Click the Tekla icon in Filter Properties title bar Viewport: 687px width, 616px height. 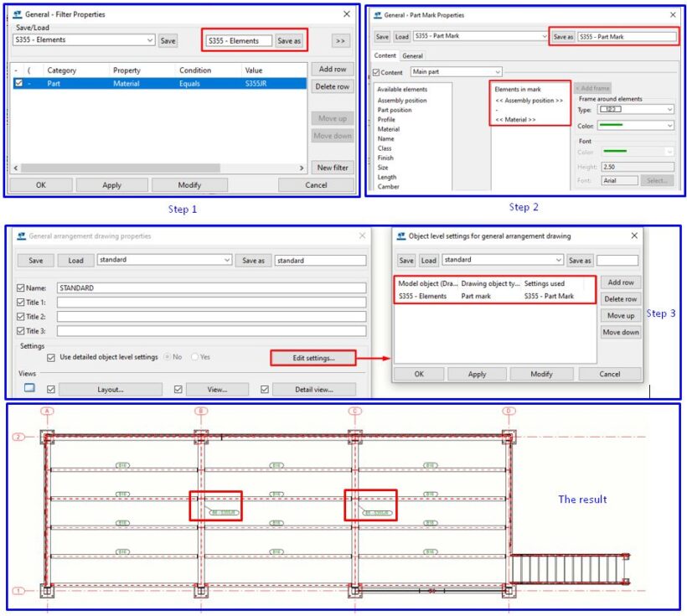(x=17, y=14)
